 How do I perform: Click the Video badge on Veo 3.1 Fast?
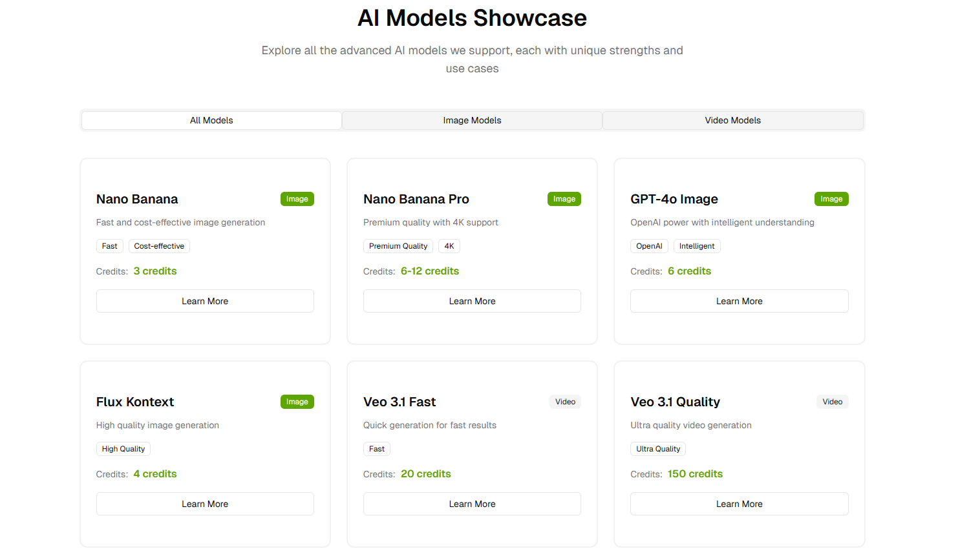[x=565, y=402]
